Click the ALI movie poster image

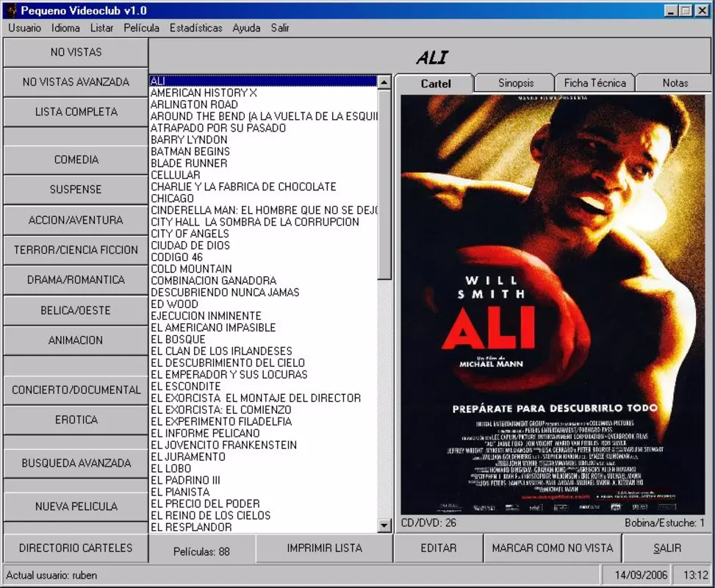[x=553, y=305]
